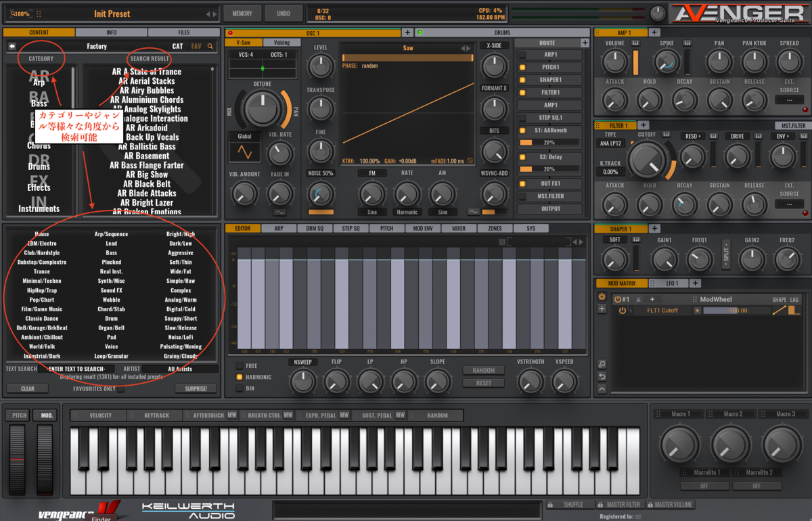Add an LFO tab with plus beside LFO 1
Viewport: 812px width, 521px height.
(x=695, y=283)
